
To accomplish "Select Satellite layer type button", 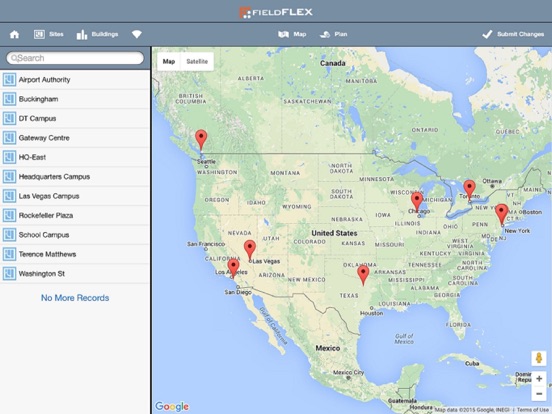I will point(197,62).
